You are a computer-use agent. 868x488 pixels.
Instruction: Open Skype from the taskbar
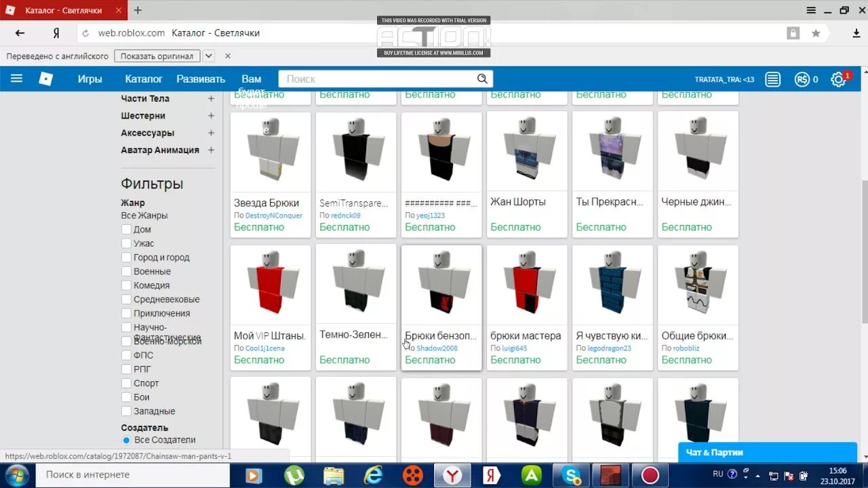coord(571,475)
